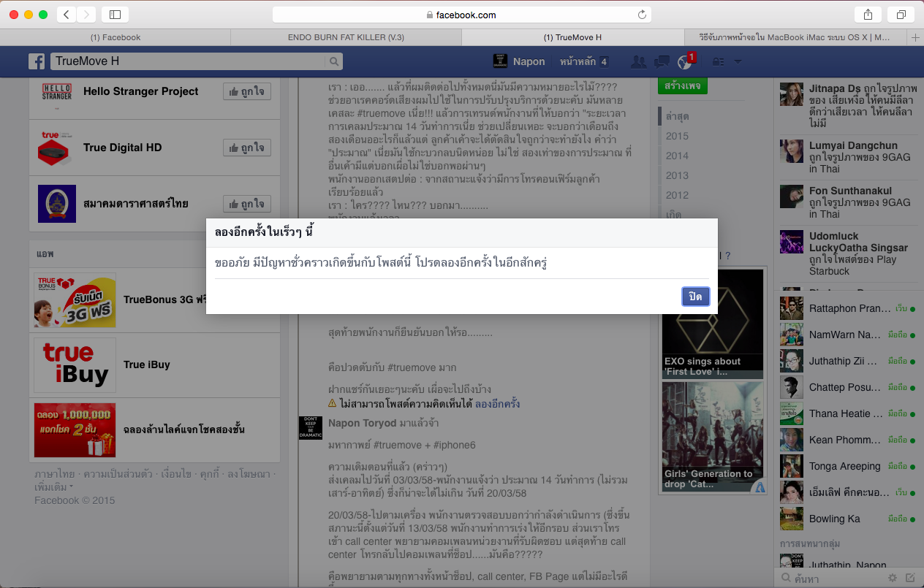The image size is (924, 588).
Task: Reload the facebook.com page
Action: [x=642, y=15]
